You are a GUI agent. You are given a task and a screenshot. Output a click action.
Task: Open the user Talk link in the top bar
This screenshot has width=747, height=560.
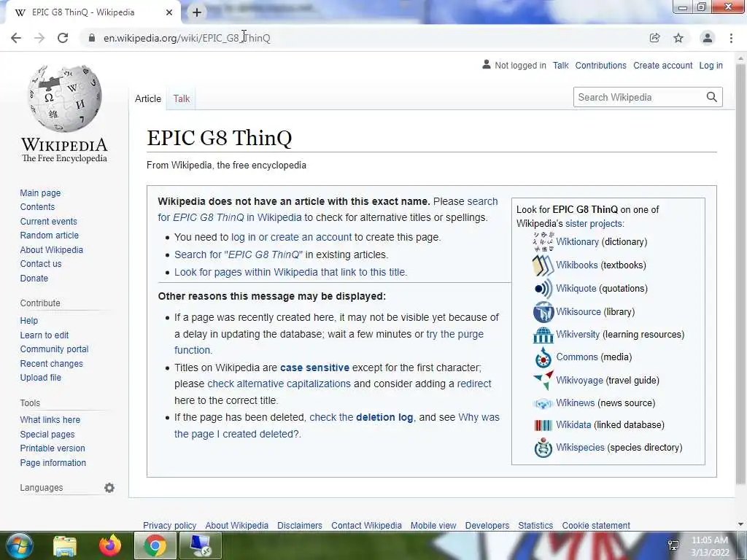tap(560, 66)
